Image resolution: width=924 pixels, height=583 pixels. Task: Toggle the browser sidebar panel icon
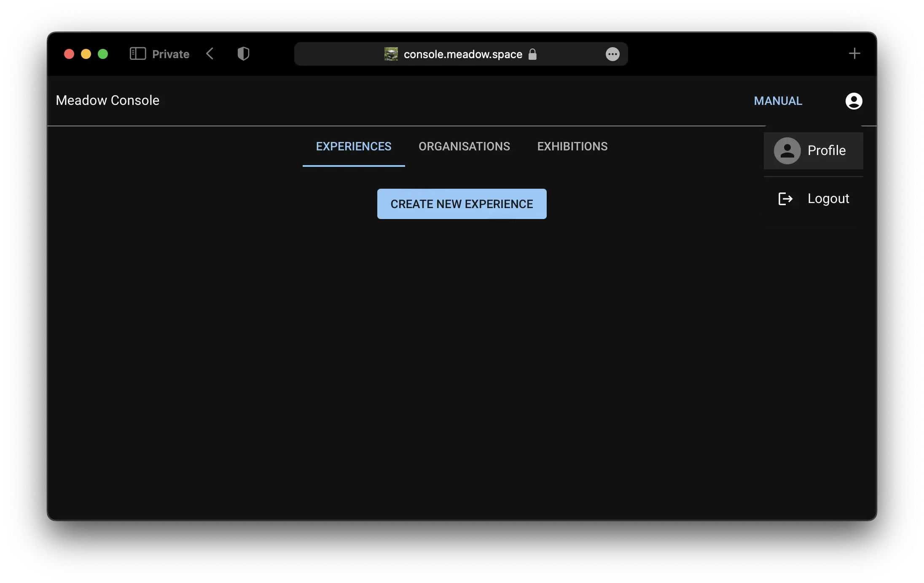(x=138, y=54)
